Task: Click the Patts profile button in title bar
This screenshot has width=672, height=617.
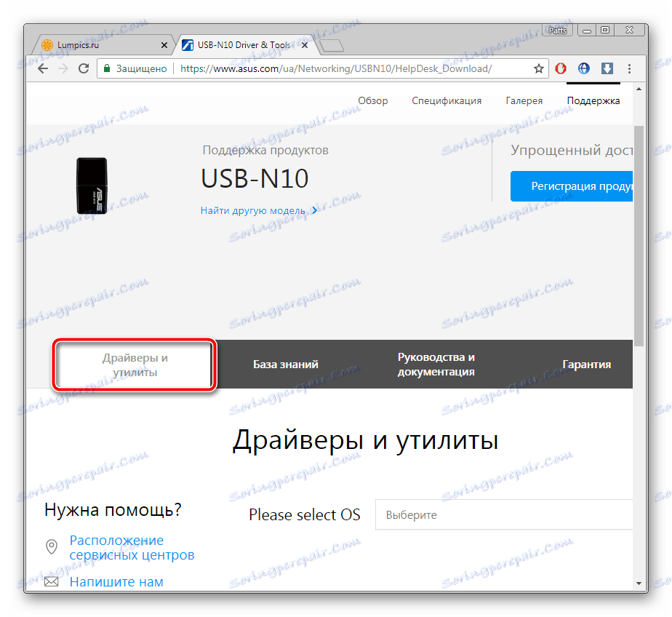Action: 558,31
